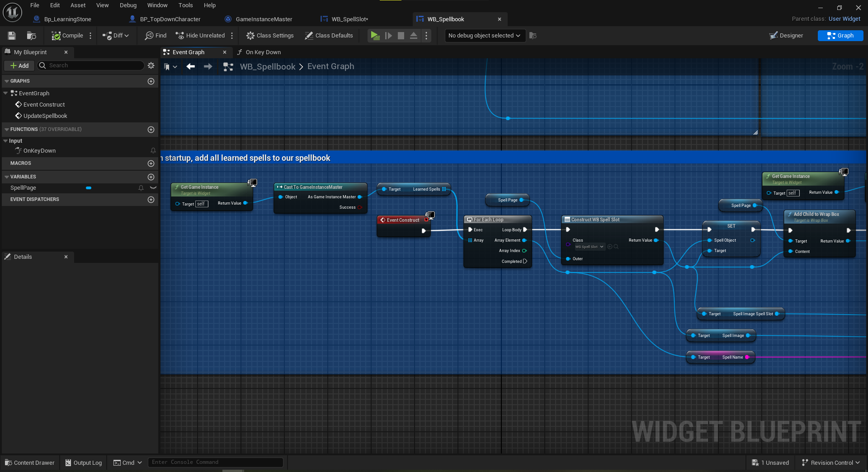
Task: Open the Asset menu
Action: click(78, 5)
